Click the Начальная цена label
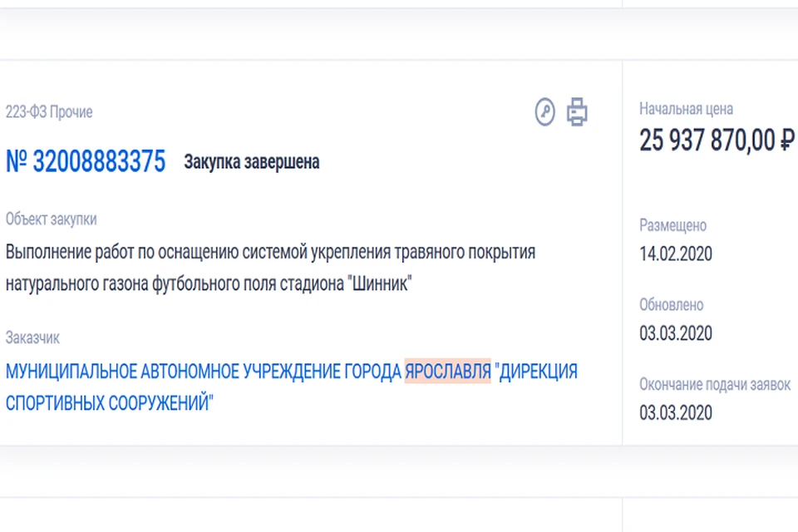Viewport: 798px width, 532px height. [686, 109]
